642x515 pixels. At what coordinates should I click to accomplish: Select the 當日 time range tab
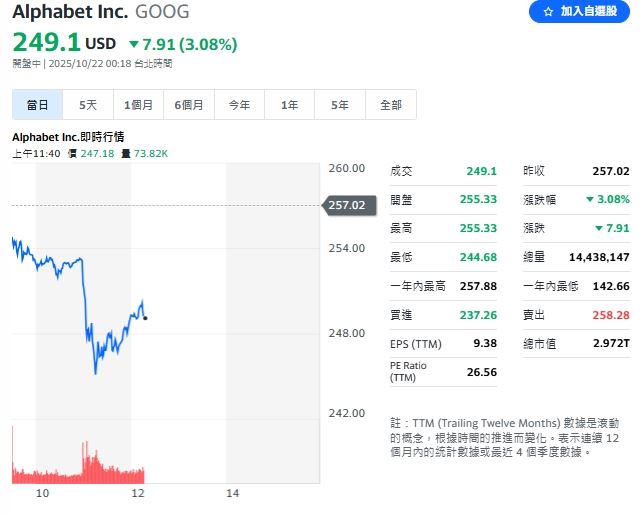click(38, 105)
